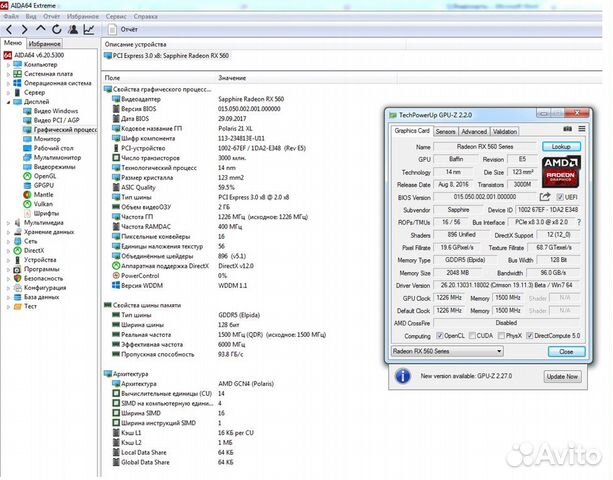Expand the Сервер tree node
The image size is (613, 480).
pos(8,93)
